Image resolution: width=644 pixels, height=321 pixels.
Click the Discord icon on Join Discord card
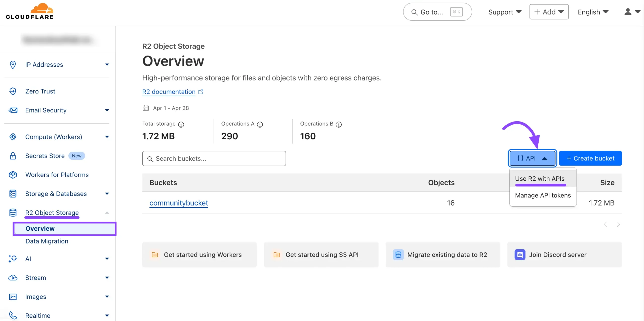(520, 255)
